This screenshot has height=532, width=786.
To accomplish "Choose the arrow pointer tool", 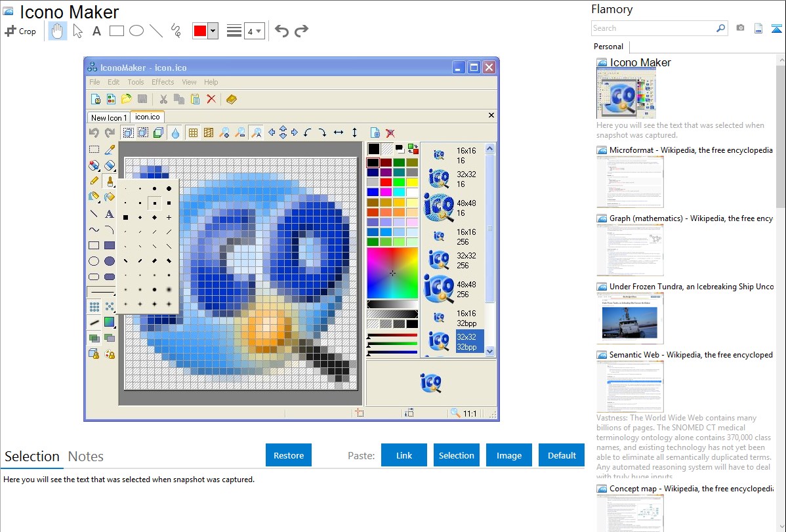I will (77, 31).
